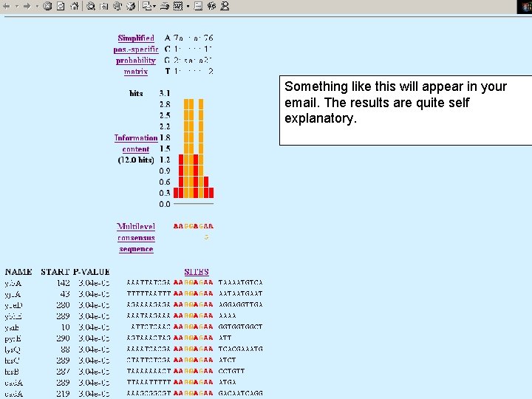Open the Back history dropdown arrow
The width and height of the screenshot is (532, 399).
[16, 6]
